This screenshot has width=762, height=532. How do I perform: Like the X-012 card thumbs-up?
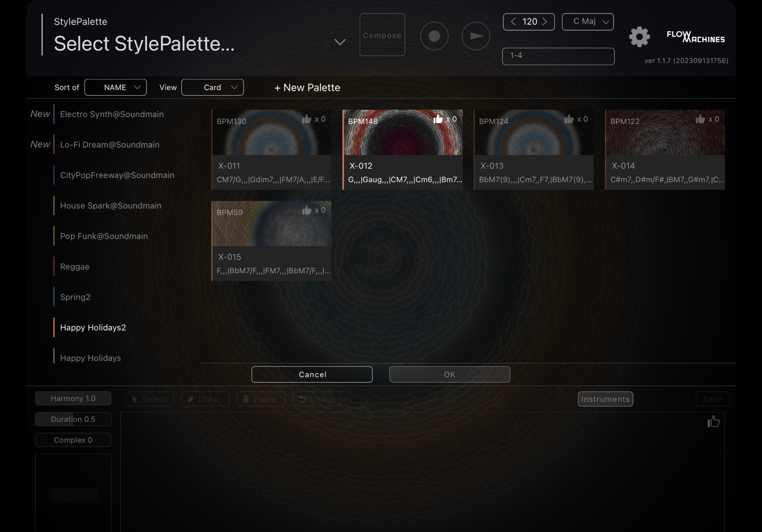coord(438,119)
